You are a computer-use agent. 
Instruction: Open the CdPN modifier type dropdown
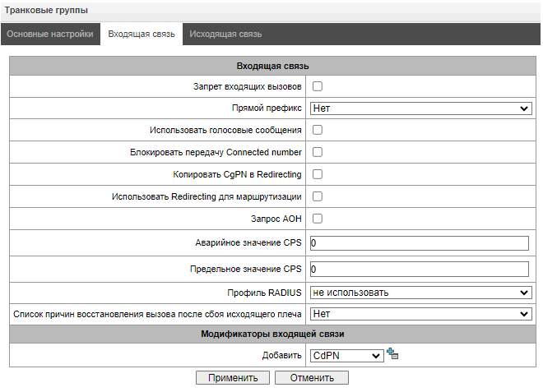[347, 355]
